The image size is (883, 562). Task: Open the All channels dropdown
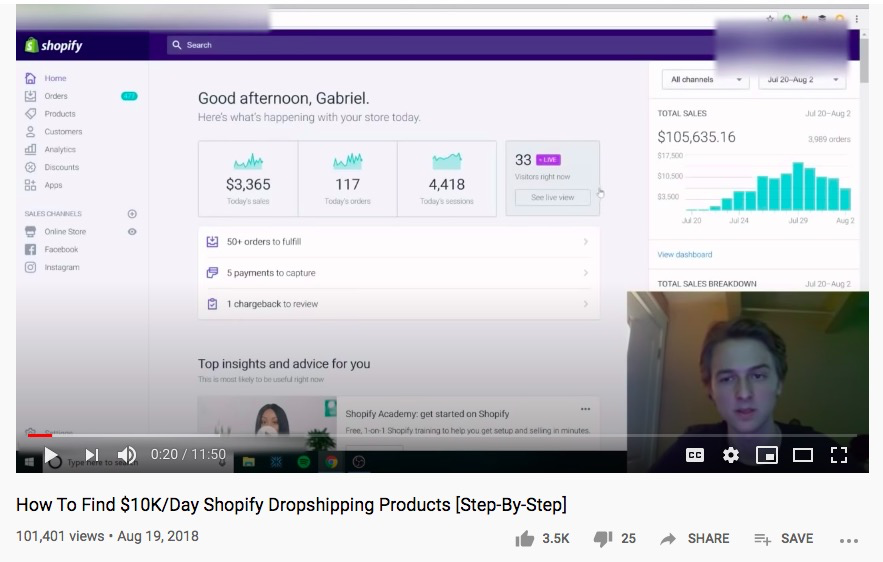[706, 80]
